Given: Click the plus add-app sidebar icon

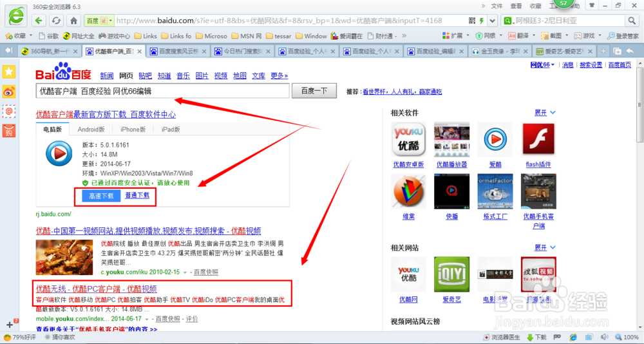Looking at the screenshot, I should point(10,324).
